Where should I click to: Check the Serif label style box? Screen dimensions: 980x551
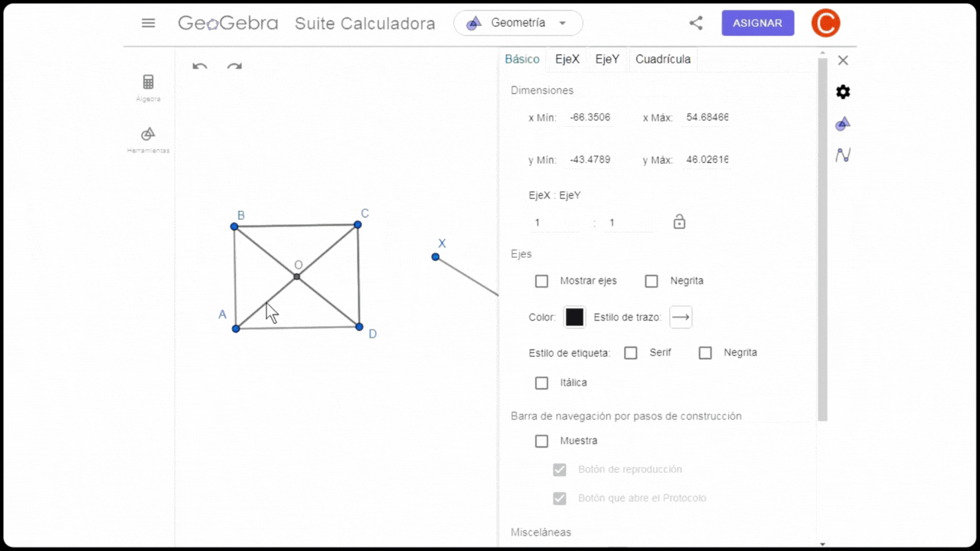(x=631, y=353)
